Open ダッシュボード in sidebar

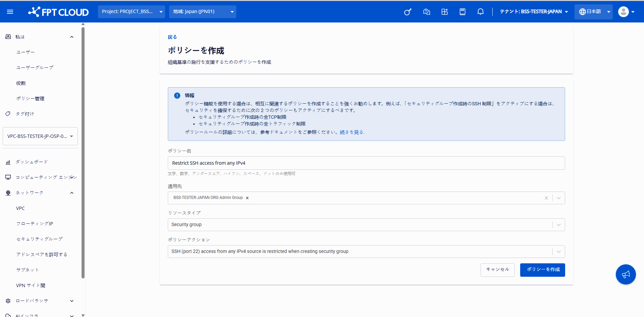point(32,162)
